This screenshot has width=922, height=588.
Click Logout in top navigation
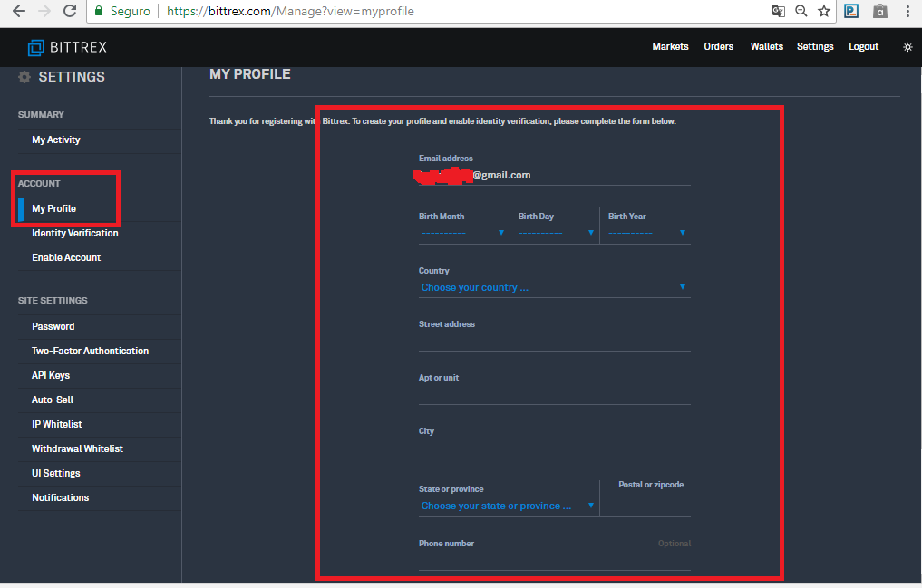[x=863, y=46]
